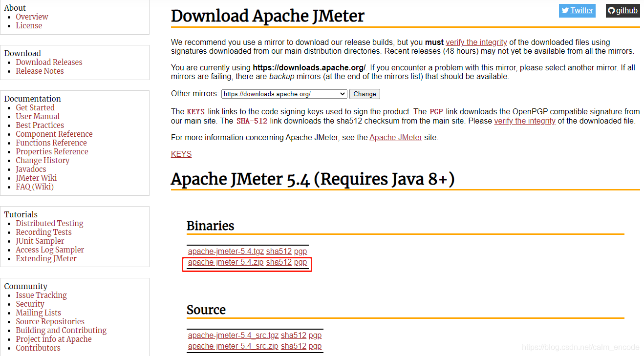The image size is (644, 356).
Task: Open the Javadocs link
Action: pos(31,169)
